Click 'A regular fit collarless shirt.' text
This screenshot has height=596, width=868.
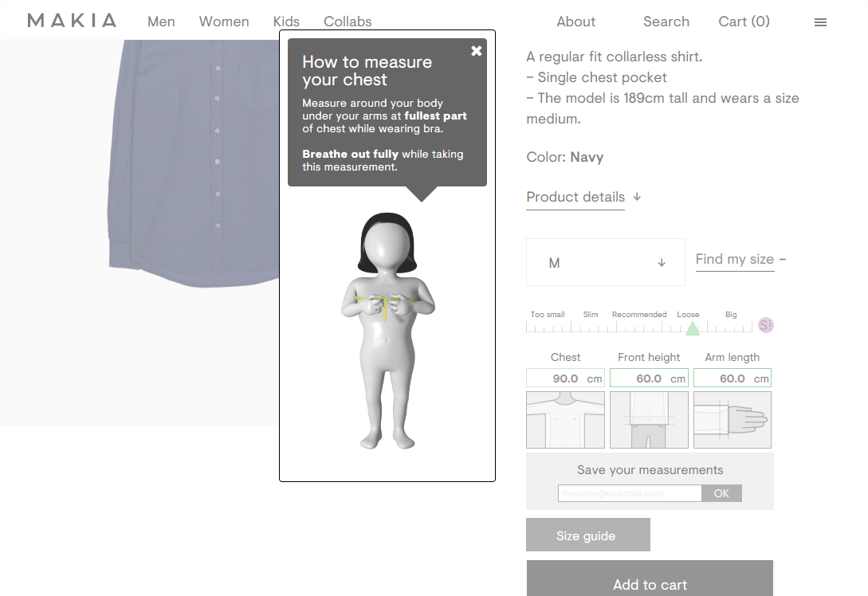point(615,57)
